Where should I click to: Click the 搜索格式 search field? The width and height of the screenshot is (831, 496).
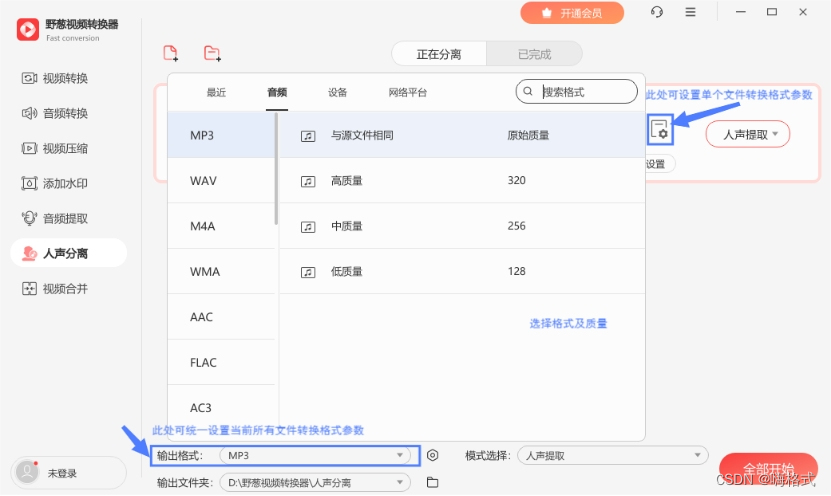(577, 92)
